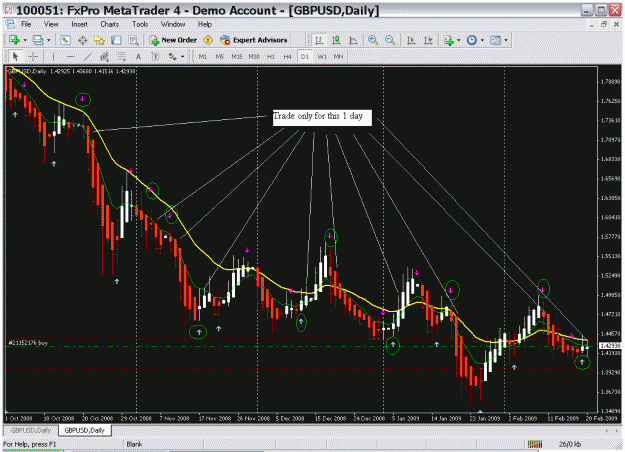Image resolution: width=625 pixels, height=452 pixels.
Task: Click the New Order button
Action: pos(173,40)
